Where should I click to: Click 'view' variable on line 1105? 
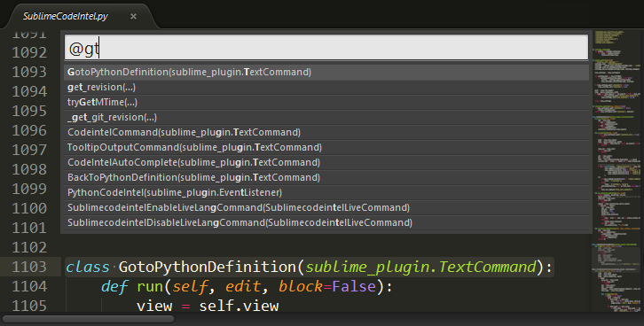(x=154, y=306)
